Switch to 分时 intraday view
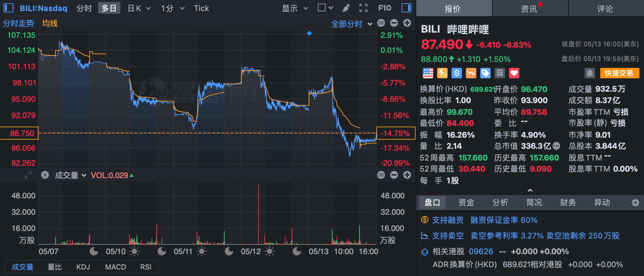The image size is (644, 276). [x=84, y=8]
